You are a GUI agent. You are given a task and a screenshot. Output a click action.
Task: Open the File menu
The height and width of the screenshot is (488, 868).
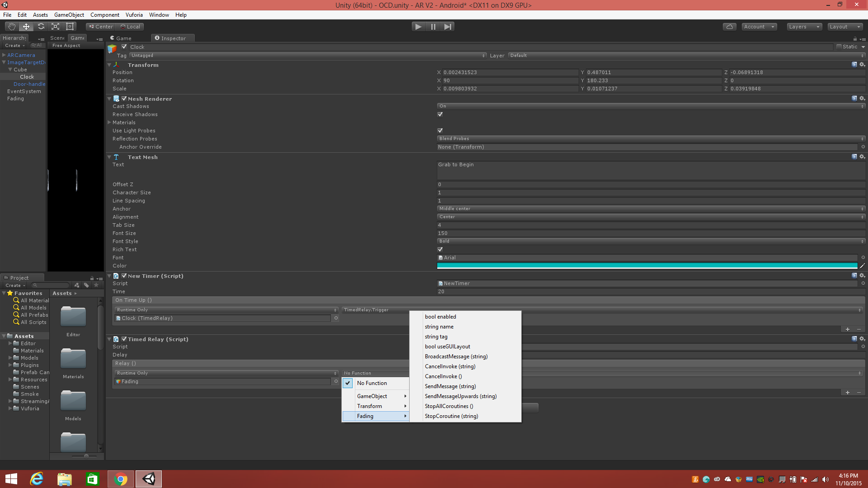(7, 15)
